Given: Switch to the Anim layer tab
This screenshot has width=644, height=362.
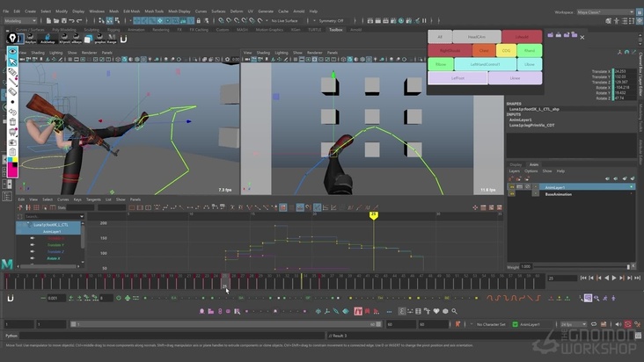Looking at the screenshot, I should [x=534, y=164].
